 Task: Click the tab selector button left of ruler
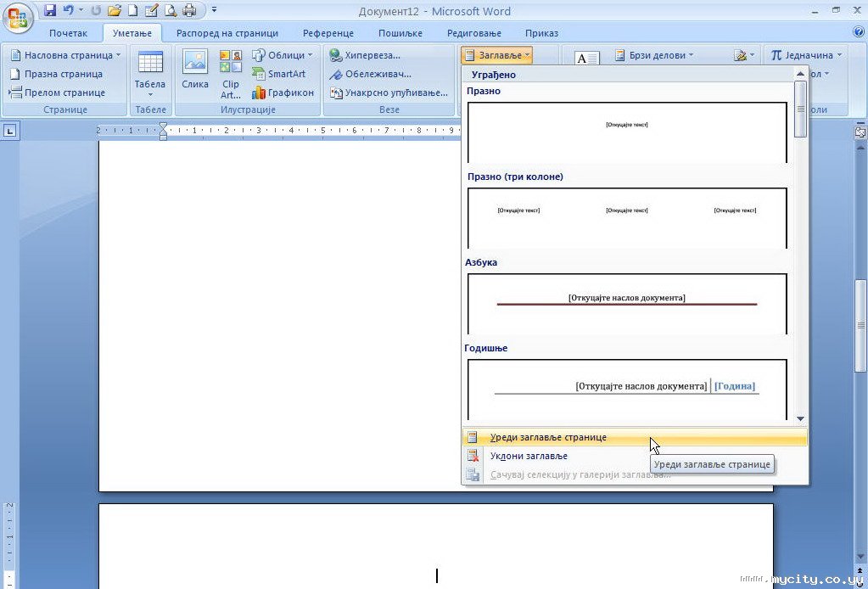pyautogui.click(x=10, y=132)
